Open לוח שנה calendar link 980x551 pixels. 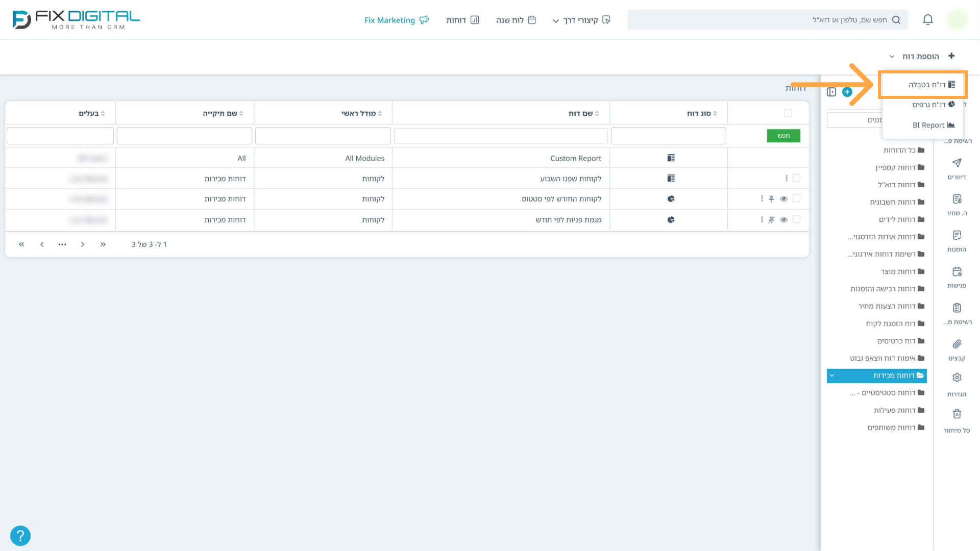516,20
